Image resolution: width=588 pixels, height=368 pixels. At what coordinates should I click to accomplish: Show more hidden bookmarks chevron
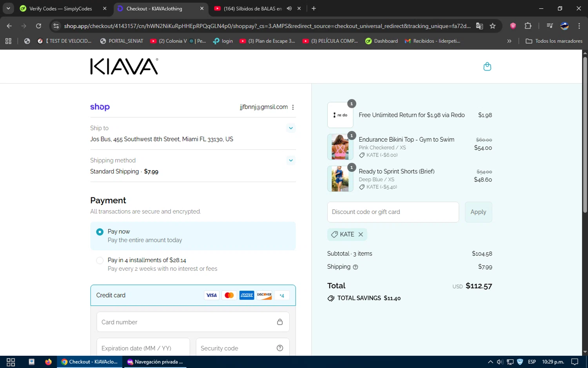[509, 41]
